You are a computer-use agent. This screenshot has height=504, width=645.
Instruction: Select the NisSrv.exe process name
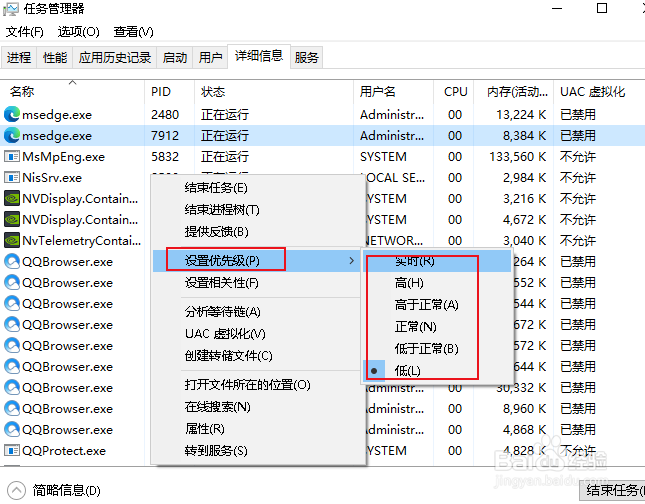(x=52, y=177)
